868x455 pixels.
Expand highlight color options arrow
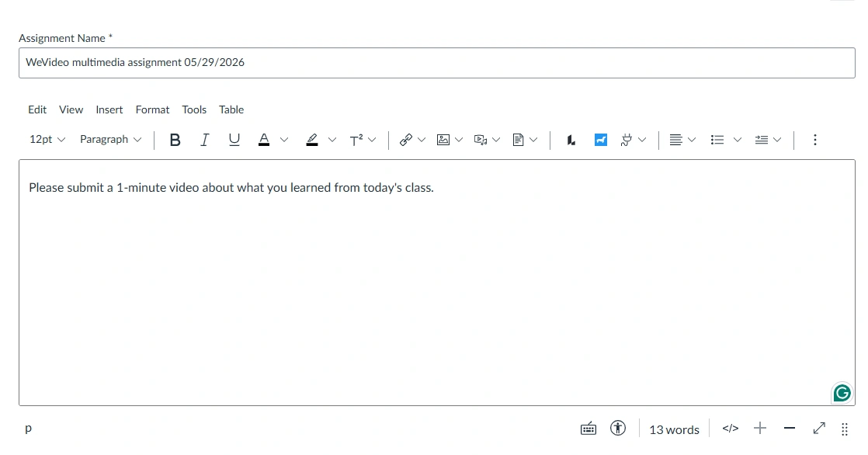click(x=332, y=140)
